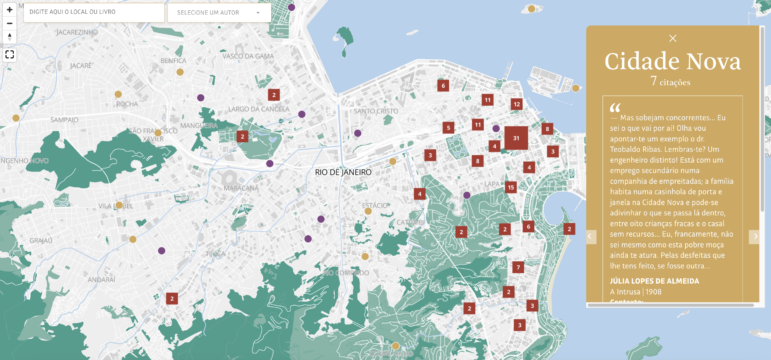Click the 'MARACANÃ' map label

(x=241, y=188)
